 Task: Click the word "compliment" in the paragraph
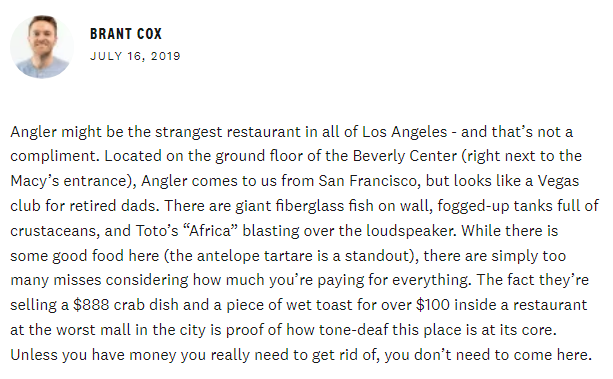click(53, 156)
